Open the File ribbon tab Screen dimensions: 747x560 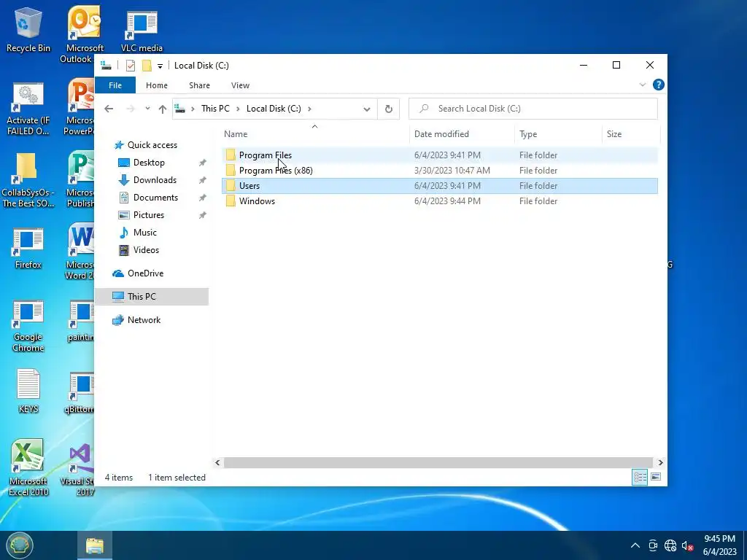115,85
